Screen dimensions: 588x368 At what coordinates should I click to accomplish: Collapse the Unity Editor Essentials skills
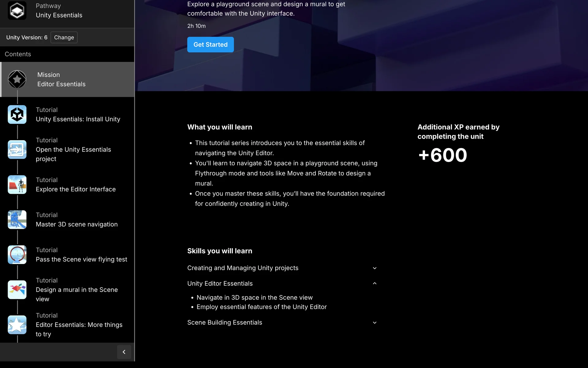374,283
